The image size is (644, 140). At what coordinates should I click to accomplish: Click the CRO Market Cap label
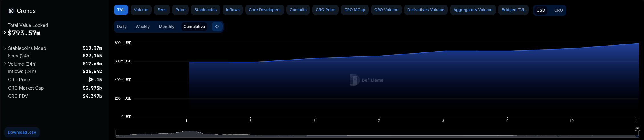(x=26, y=88)
